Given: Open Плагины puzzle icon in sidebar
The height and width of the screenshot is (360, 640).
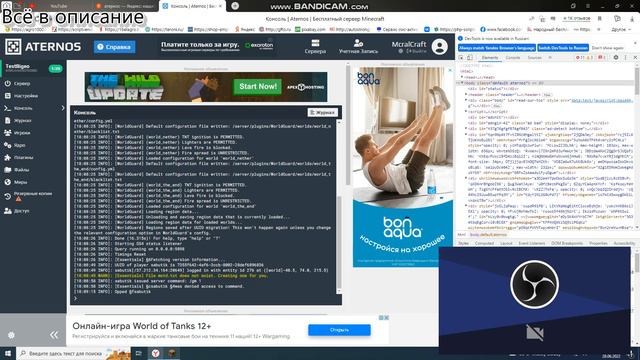Looking at the screenshot, I should point(8,157).
